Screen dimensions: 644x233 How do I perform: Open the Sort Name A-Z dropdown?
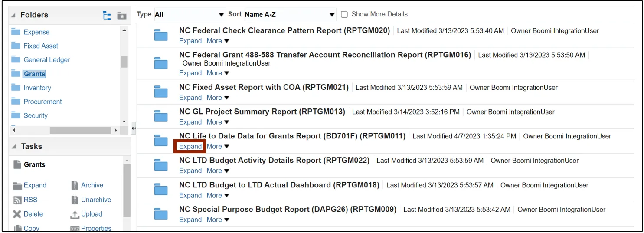290,15
